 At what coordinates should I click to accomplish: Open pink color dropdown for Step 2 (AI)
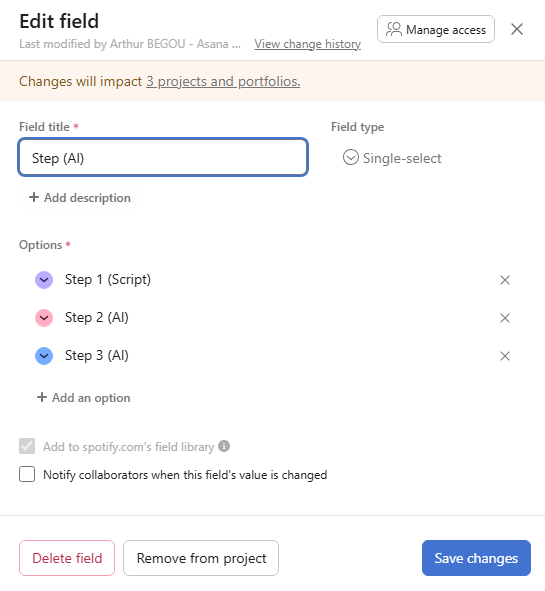click(x=44, y=318)
